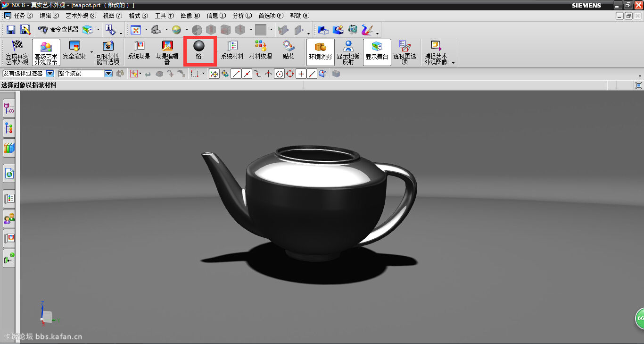The width and height of the screenshot is (644, 344).
Task: Click the floppy-with-pencil save icon
Action: coord(25,30)
